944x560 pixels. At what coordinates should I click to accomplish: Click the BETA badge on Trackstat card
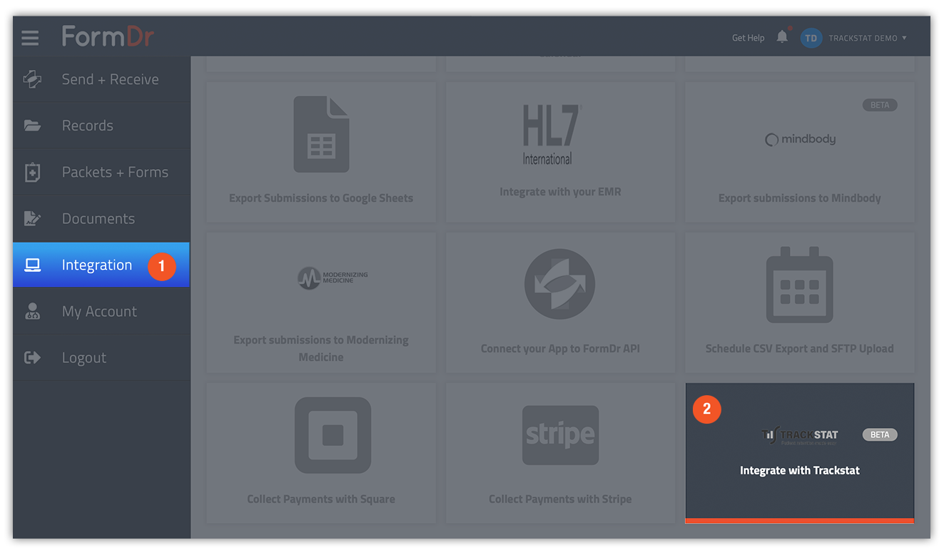coord(880,434)
